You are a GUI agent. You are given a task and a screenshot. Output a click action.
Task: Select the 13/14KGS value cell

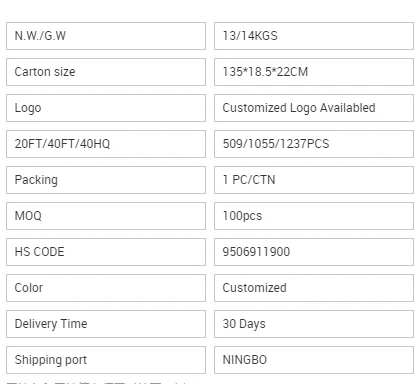pyautogui.click(x=314, y=36)
